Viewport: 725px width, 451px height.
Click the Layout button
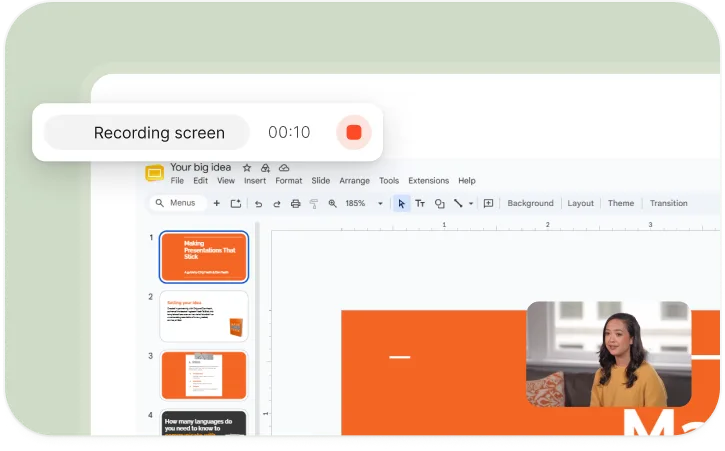click(x=580, y=203)
